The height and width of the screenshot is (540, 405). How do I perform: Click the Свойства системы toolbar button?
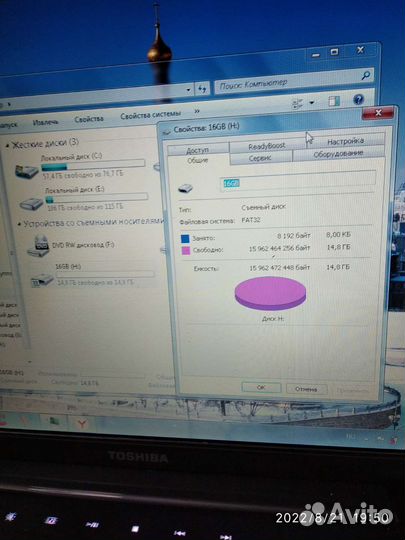(150, 115)
